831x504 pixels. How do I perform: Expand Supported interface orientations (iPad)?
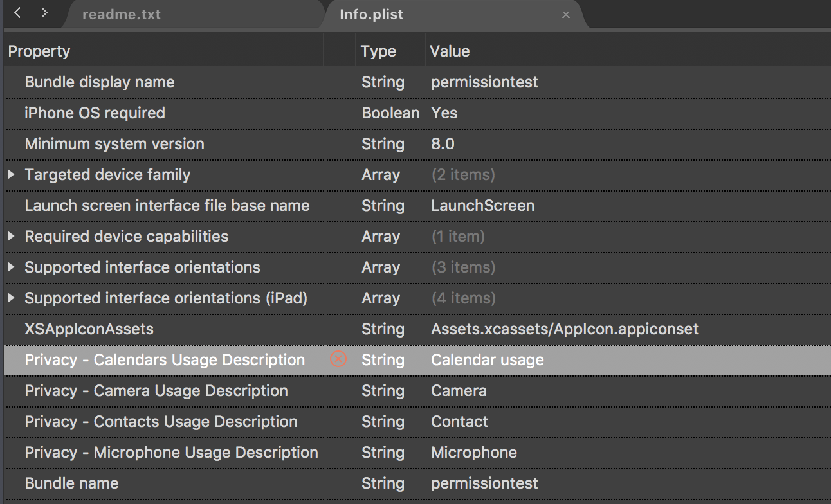(x=11, y=298)
